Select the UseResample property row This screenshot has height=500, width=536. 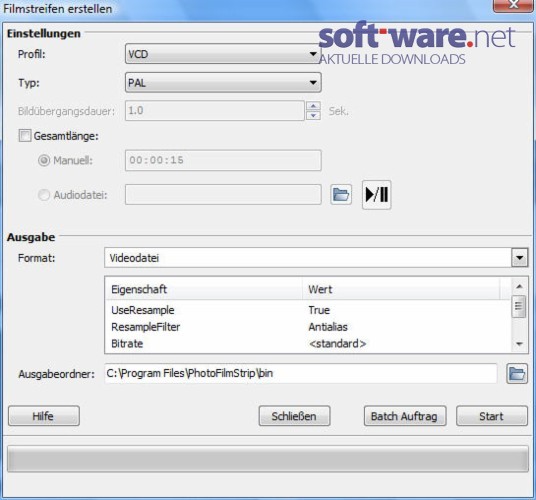click(x=307, y=310)
